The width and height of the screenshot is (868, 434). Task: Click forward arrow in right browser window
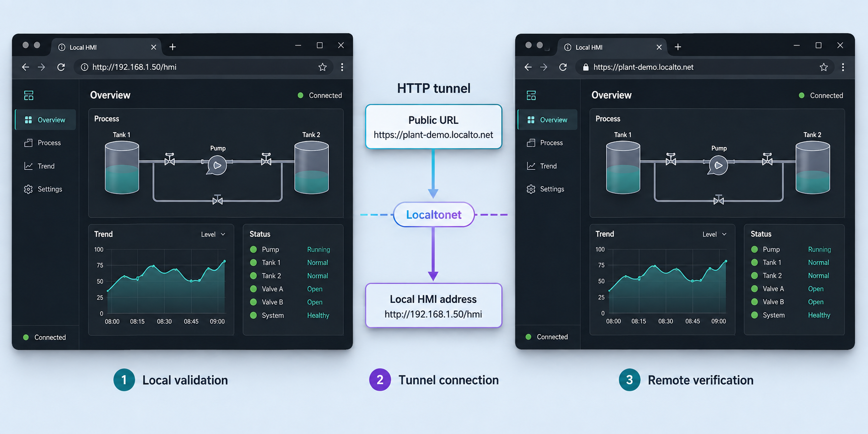pos(544,67)
